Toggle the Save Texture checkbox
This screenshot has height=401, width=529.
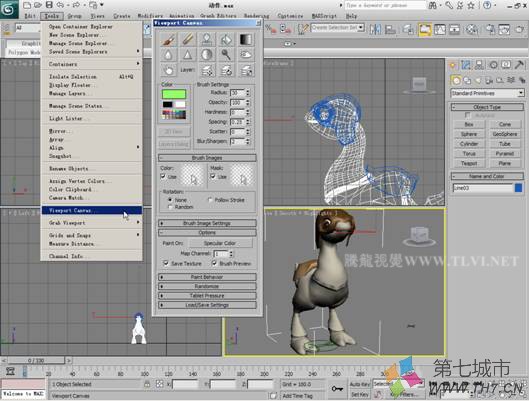point(166,263)
